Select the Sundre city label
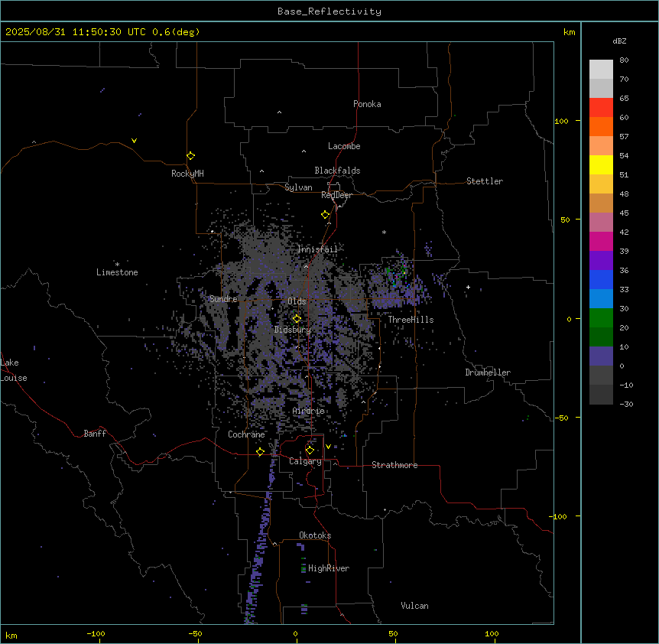The width and height of the screenshot is (659, 644). pos(223,299)
